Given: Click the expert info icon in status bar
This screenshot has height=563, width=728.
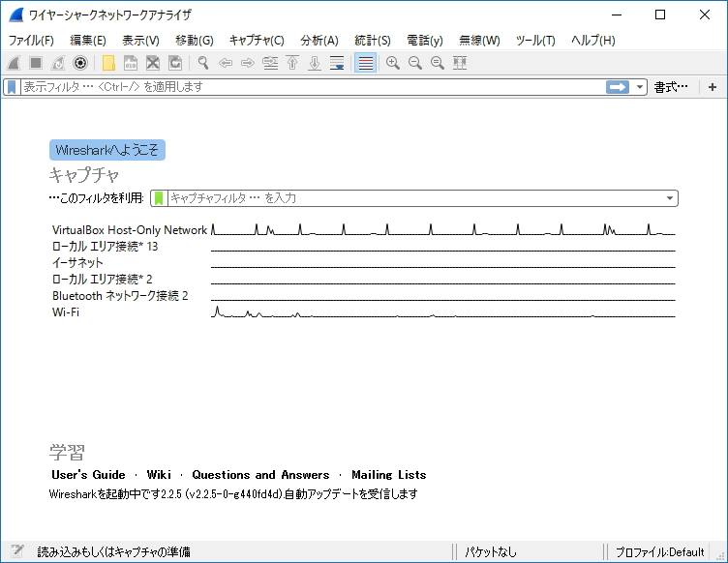Looking at the screenshot, I should [x=17, y=551].
